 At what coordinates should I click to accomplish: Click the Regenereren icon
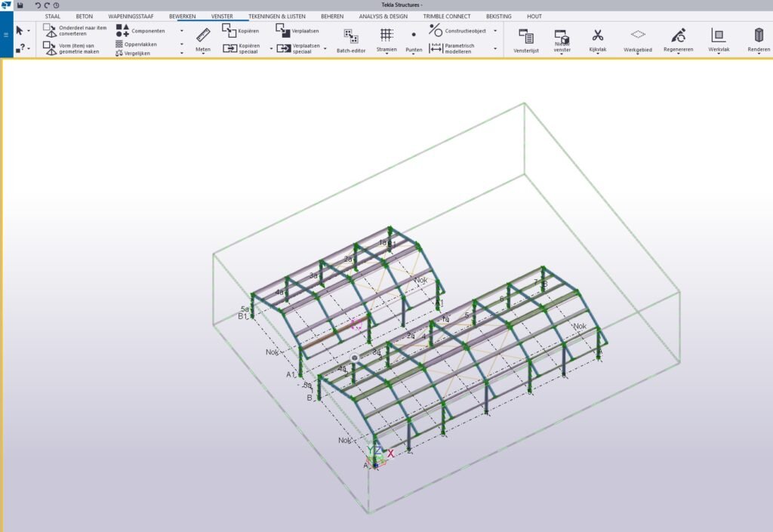coord(679,35)
